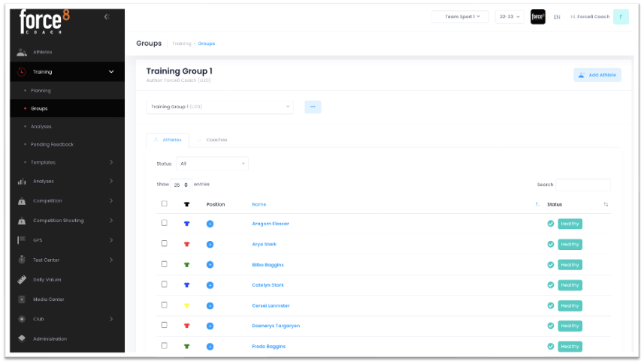Open Daenerys Targaryen's athlete profile link
644x364 pixels.
tap(276, 326)
